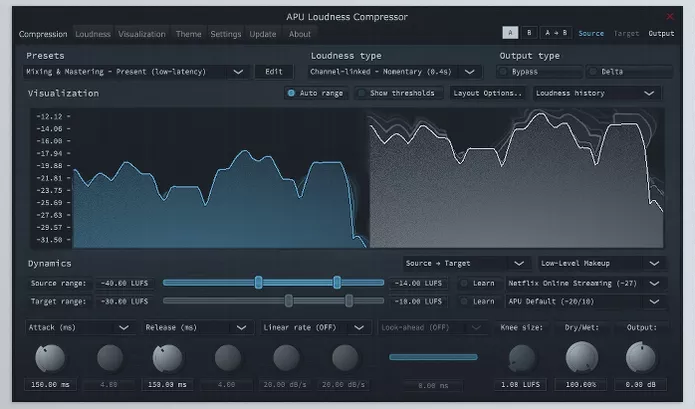Click the -14.00 LUFS source range field

pos(418,283)
